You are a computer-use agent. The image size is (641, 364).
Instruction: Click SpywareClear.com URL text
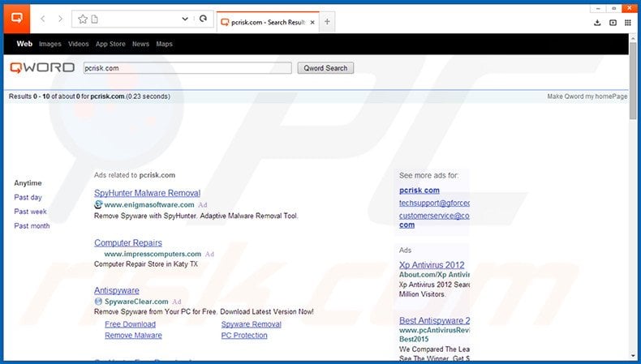point(136,302)
